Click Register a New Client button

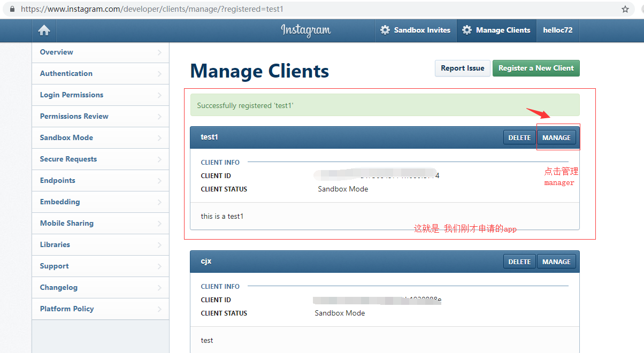point(536,68)
